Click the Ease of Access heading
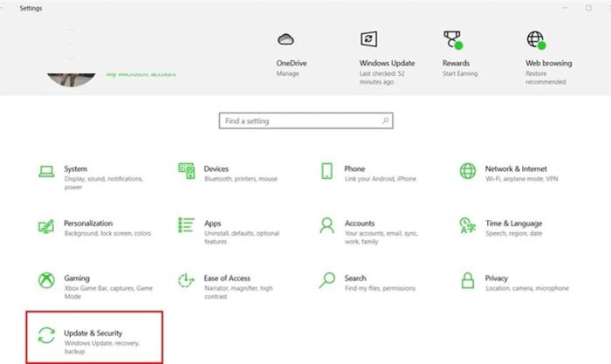 227,278
